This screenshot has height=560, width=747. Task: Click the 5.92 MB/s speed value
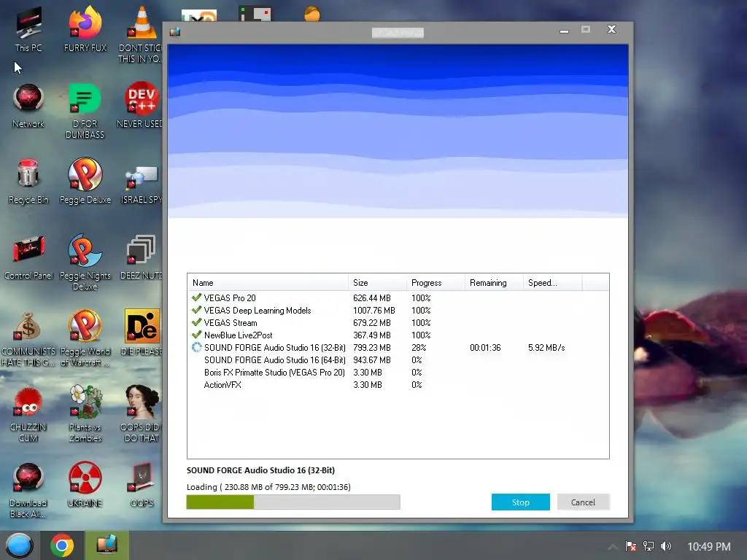click(x=546, y=348)
